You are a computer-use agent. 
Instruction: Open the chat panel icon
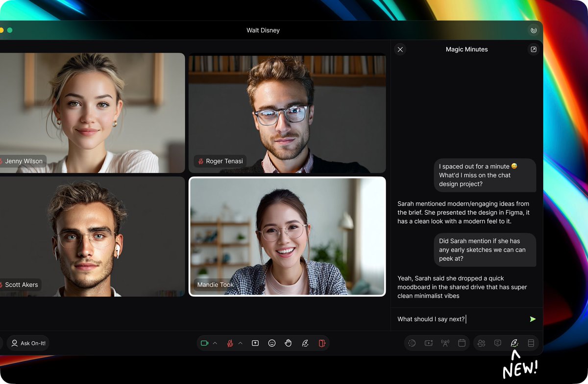[498, 343]
